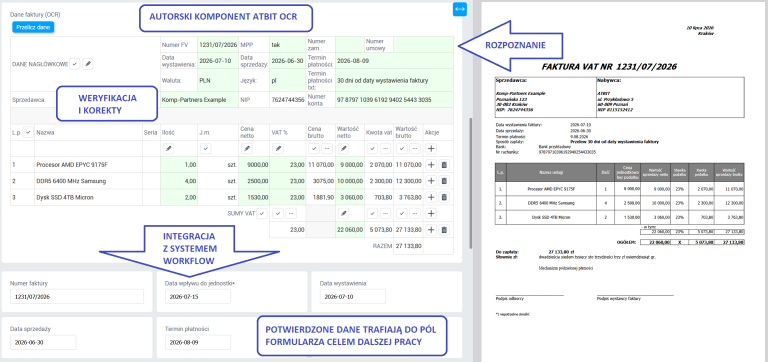Delete the Dysk SSD 4TB Micron row

pos(444,197)
